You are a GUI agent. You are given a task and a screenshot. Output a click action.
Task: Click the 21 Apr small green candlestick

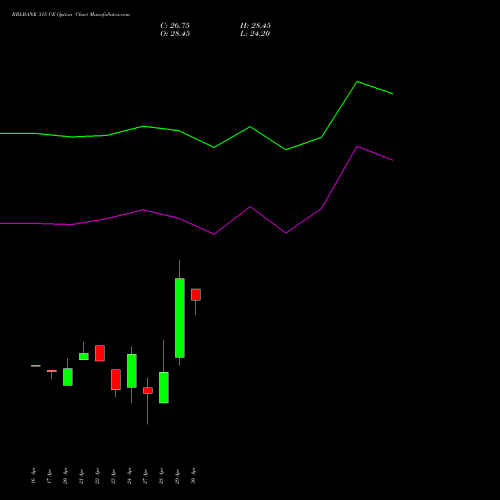(84, 356)
